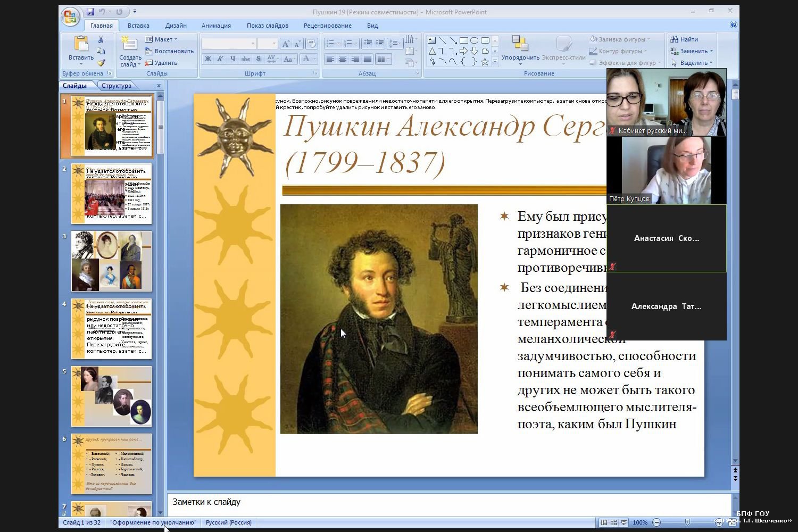This screenshot has height=532, width=798.
Task: Expand the shapes gallery more arrow
Action: [495, 62]
